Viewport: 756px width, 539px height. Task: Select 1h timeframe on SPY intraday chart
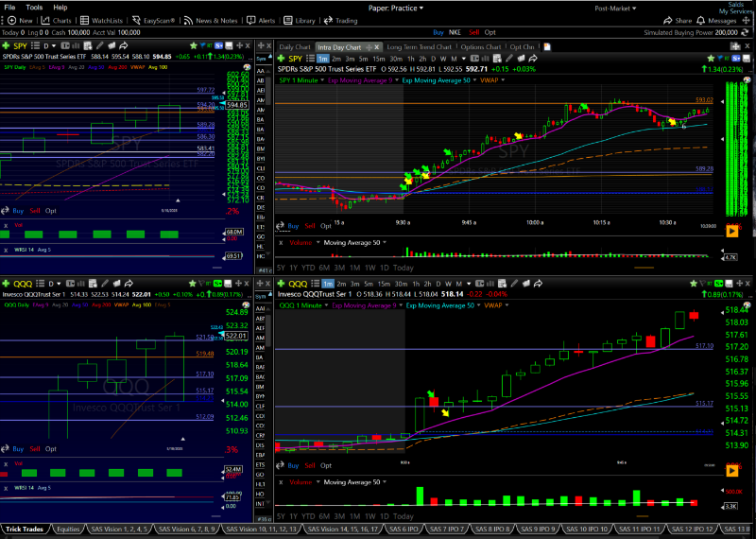click(411, 59)
